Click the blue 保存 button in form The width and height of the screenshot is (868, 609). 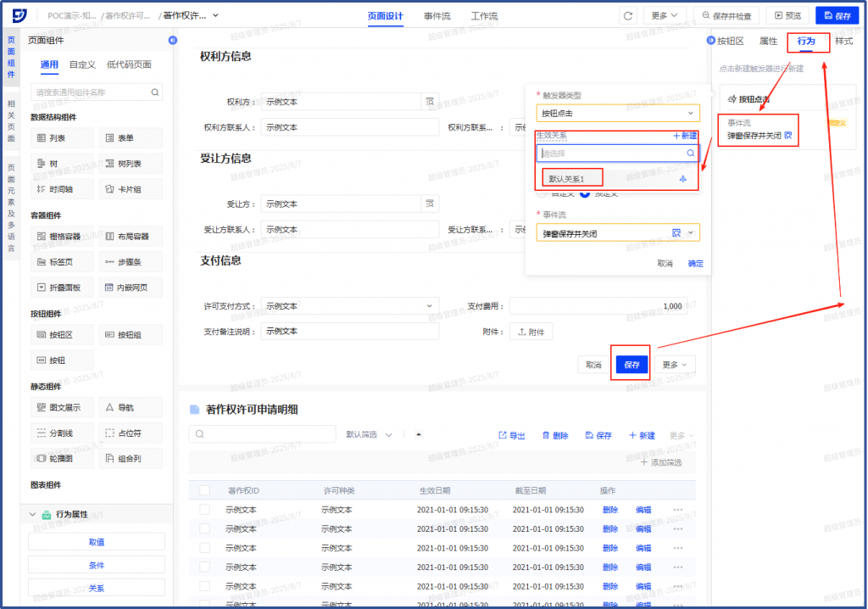pos(632,365)
